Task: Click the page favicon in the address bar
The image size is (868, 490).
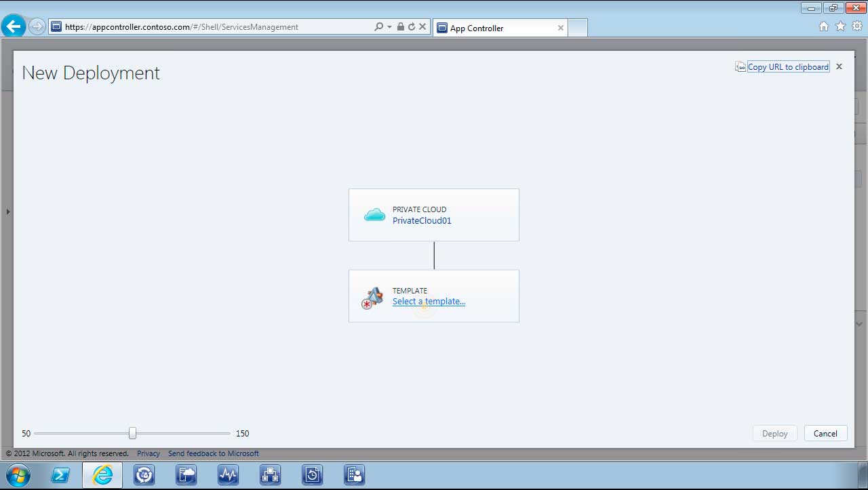Action: point(57,27)
